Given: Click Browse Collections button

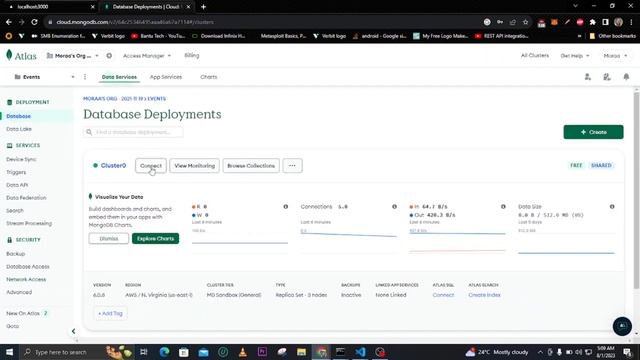Looking at the screenshot, I should click(x=251, y=166).
